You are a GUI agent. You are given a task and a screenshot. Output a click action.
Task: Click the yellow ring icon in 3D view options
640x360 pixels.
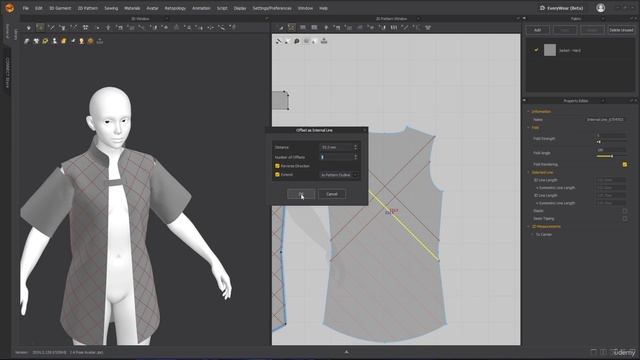coord(45,41)
